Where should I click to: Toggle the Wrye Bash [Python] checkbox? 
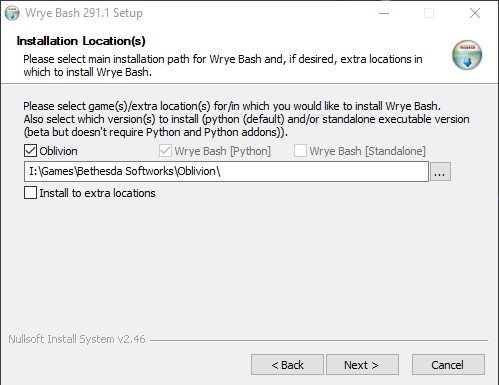[x=165, y=151]
